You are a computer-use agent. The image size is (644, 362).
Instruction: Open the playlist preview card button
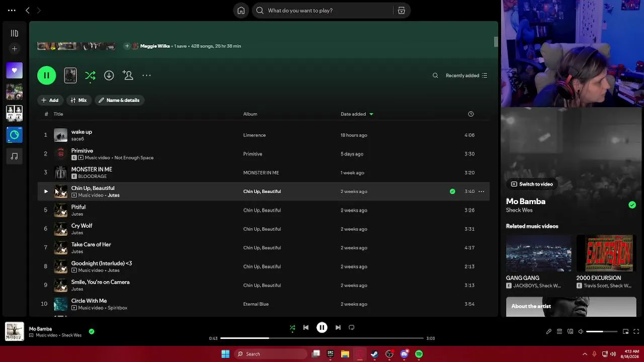pyautogui.click(x=70, y=75)
